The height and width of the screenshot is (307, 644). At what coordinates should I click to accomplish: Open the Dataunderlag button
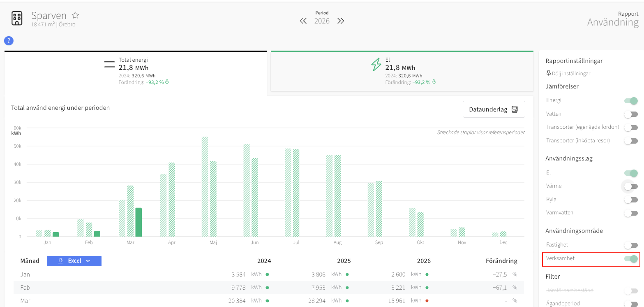494,109
